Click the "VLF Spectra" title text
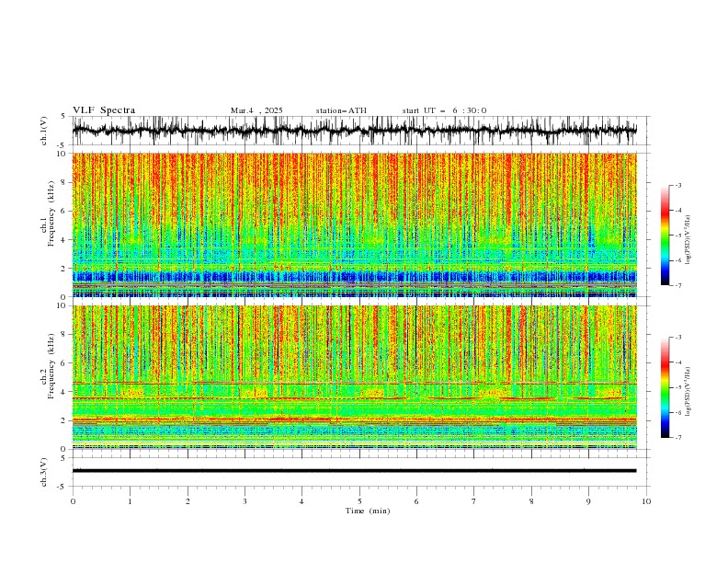Image resolution: width=728 pixels, height=563 pixels. click(104, 110)
